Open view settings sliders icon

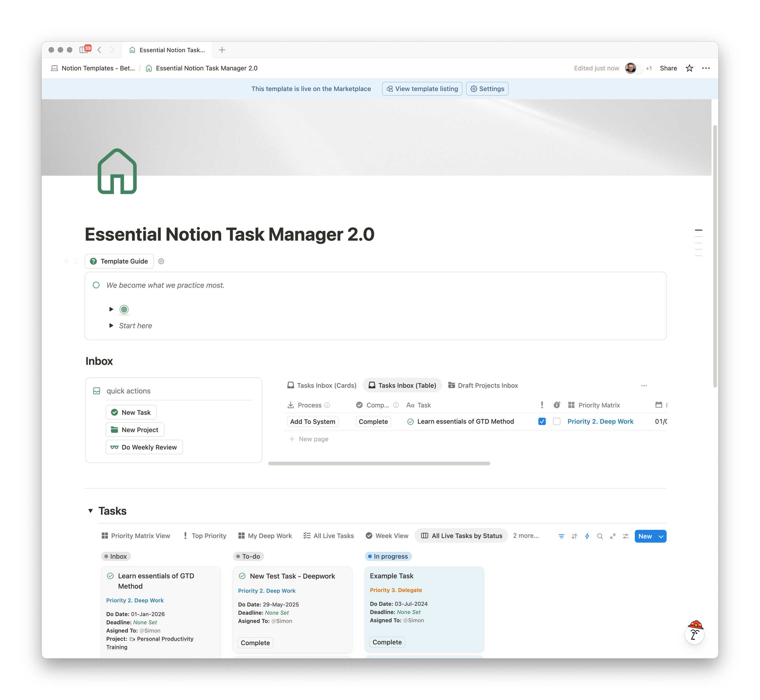click(x=625, y=536)
